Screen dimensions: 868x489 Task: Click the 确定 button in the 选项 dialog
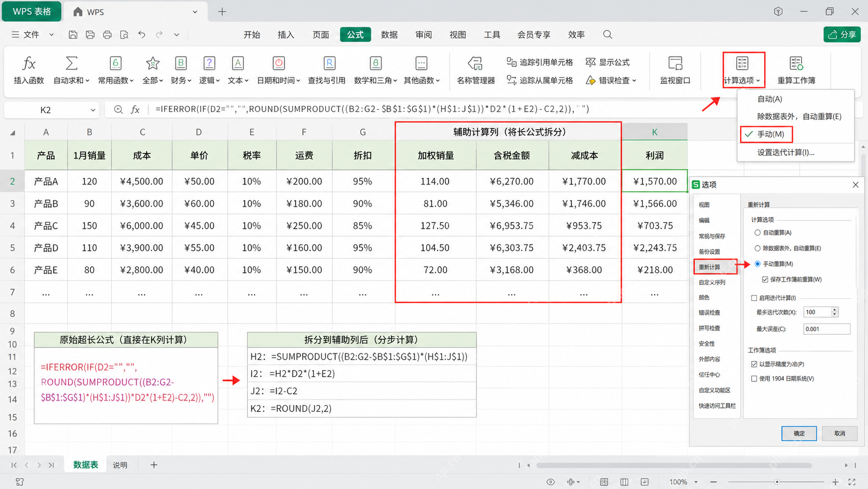click(x=799, y=433)
